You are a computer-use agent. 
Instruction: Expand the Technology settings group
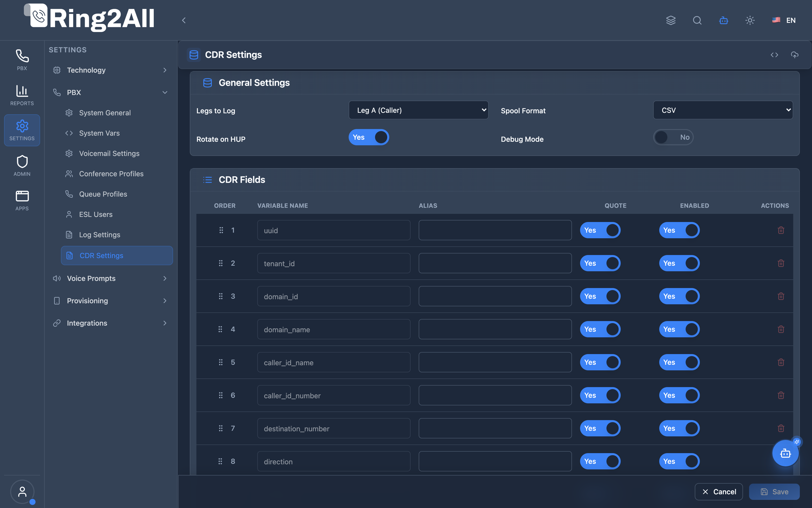click(x=110, y=70)
